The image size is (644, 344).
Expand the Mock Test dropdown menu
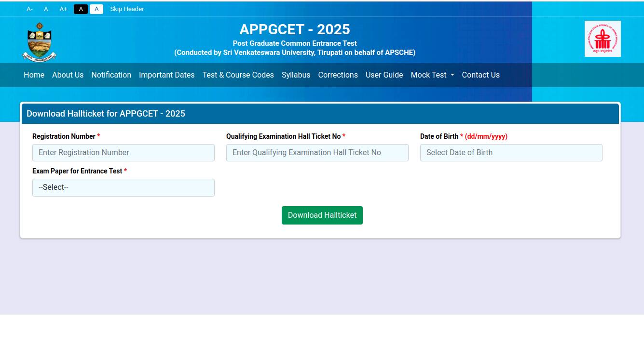(432, 75)
